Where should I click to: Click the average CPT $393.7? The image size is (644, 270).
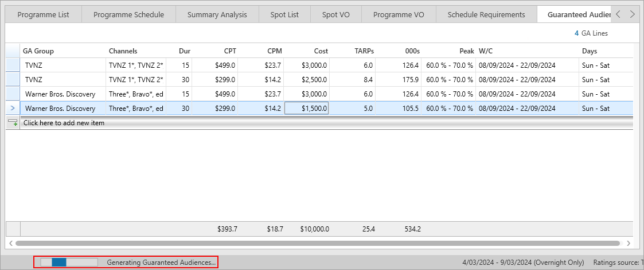227,229
